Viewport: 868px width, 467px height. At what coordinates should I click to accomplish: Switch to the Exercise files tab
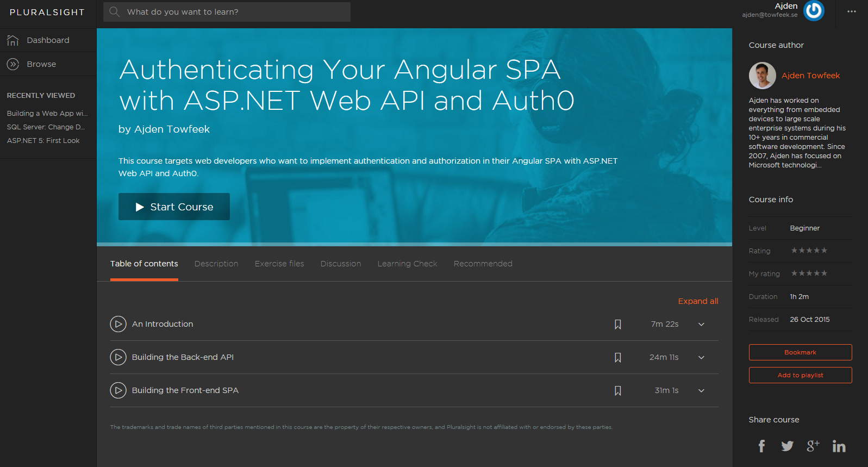[279, 264]
